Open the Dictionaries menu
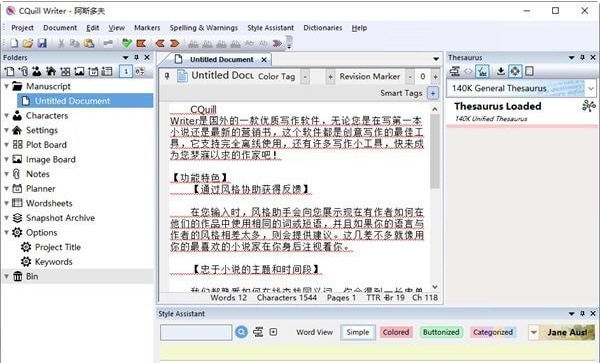This screenshot has width=603, height=363. (323, 28)
